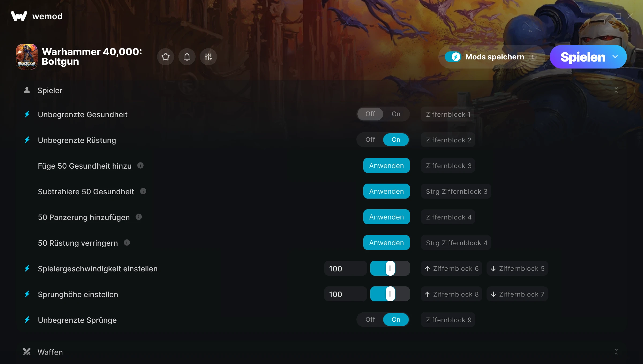Collapse the Waffen section chevron
This screenshot has height=364, width=643.
click(x=616, y=352)
